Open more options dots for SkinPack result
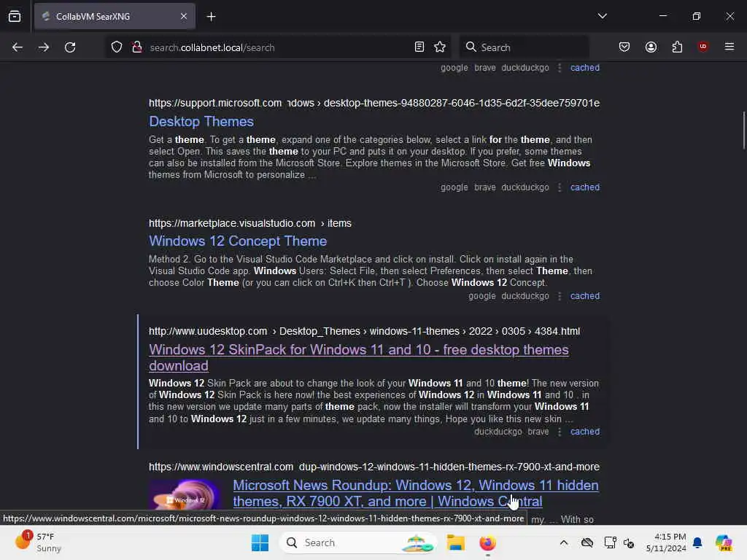 (560, 432)
